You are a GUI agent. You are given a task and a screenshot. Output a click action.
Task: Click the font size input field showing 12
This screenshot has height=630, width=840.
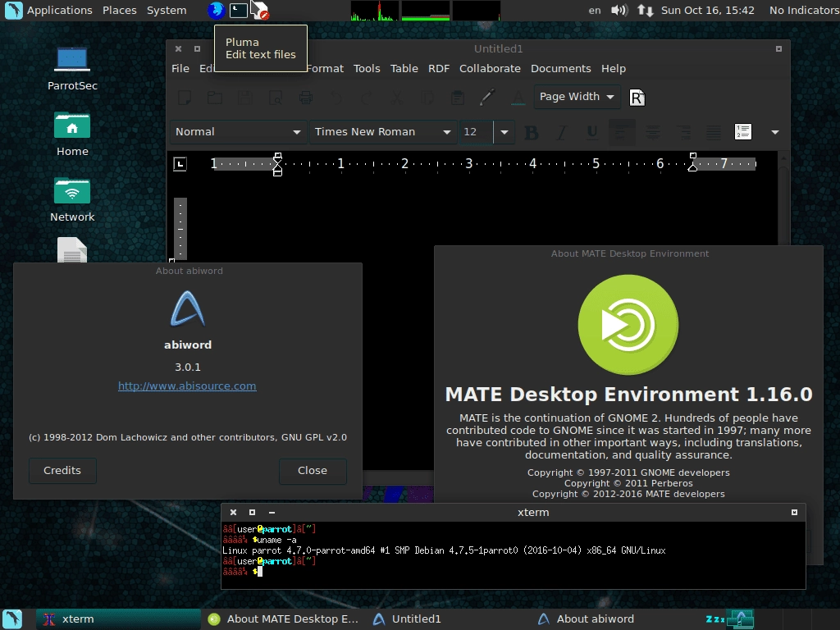click(477, 132)
